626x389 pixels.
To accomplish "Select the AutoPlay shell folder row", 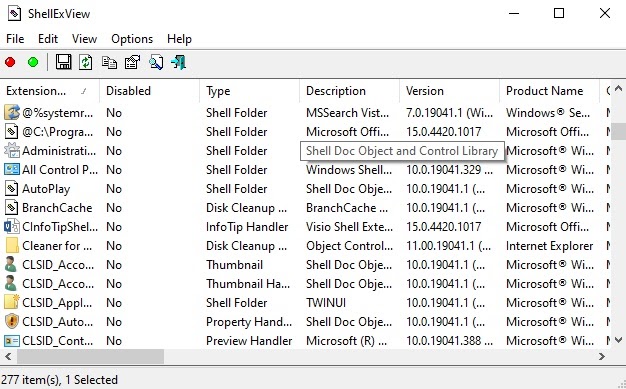I will click(305, 189).
